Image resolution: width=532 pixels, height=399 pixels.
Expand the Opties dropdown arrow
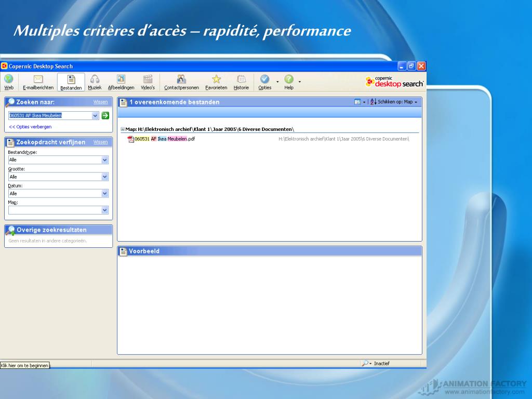coord(277,82)
